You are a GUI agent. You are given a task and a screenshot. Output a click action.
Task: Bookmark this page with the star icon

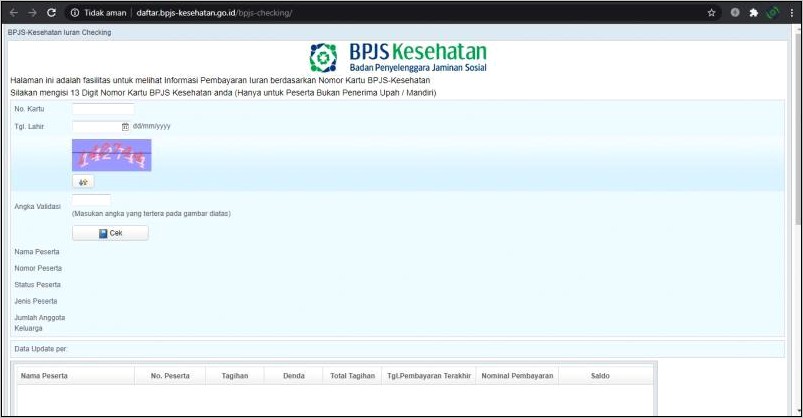pos(711,13)
